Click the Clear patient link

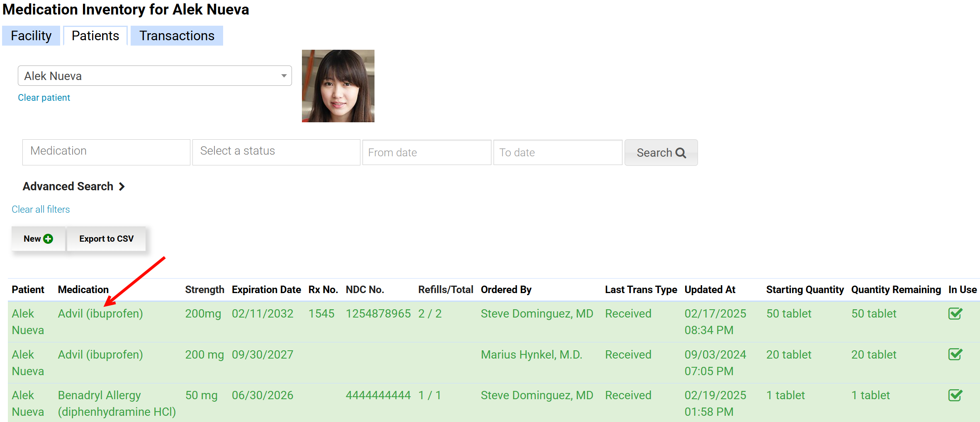tap(44, 97)
